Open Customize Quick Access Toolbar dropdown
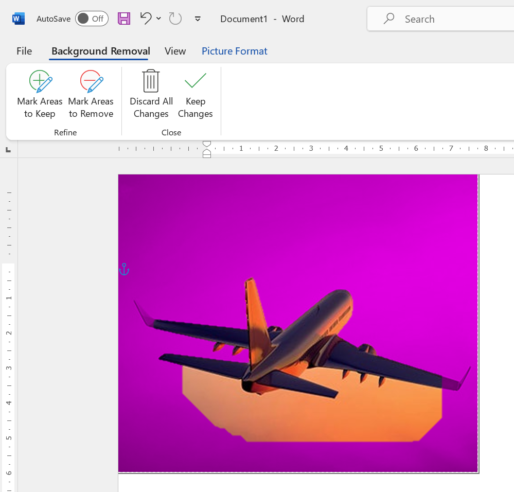Image resolution: width=514 pixels, height=492 pixels. point(198,19)
